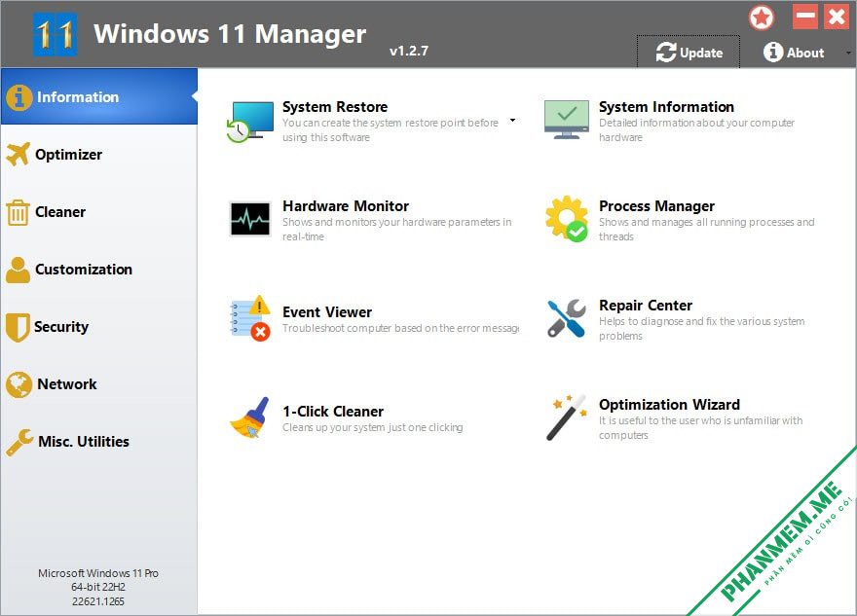Viewport: 857px width, 616px height.
Task: Open the Event Viewer title link
Action: pos(327,311)
